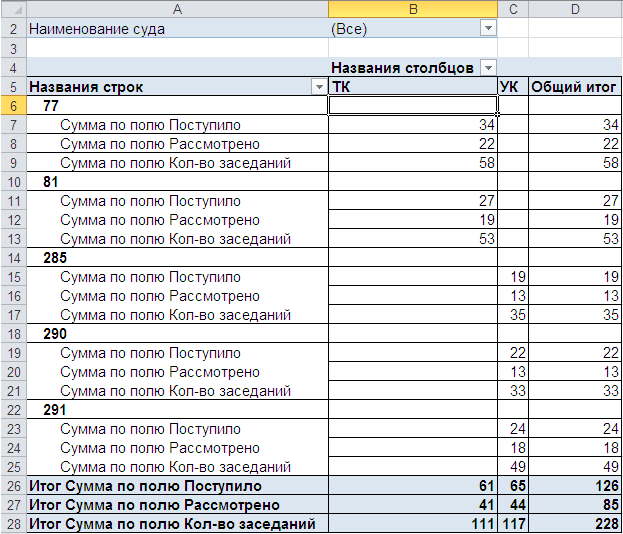
Task: Click ТК value 53 in row 13
Action: tap(413, 239)
